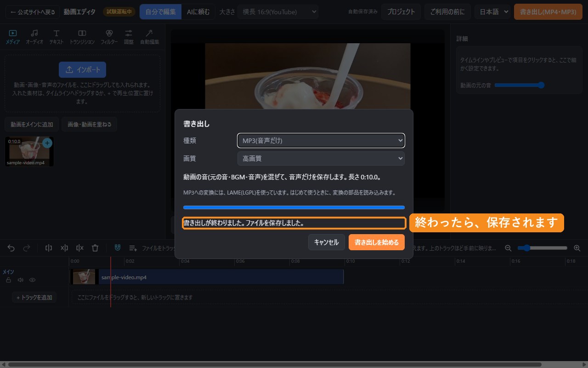Open the 種類 dropdown showing MP3(音声だけ)
The image size is (588, 368).
pyautogui.click(x=321, y=140)
